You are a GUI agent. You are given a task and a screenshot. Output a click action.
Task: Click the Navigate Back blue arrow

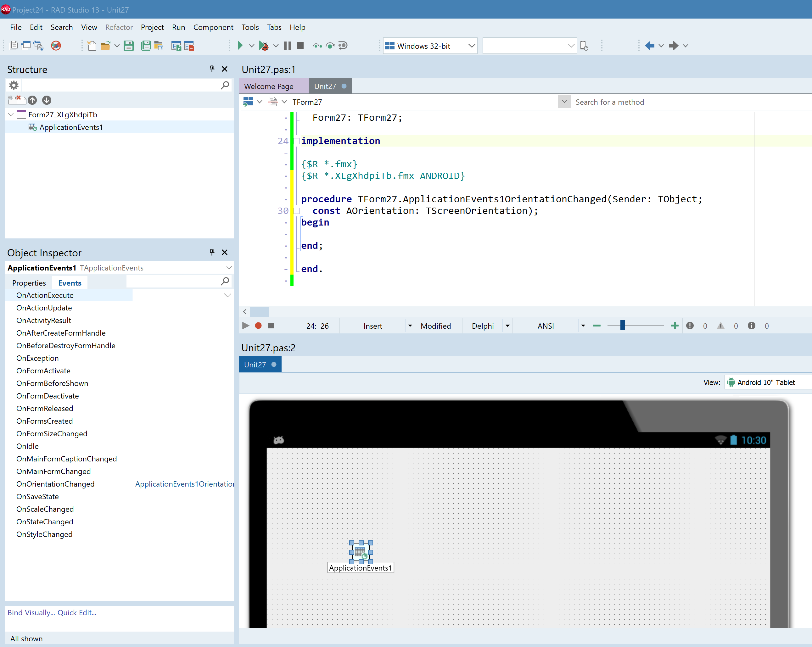coord(650,46)
